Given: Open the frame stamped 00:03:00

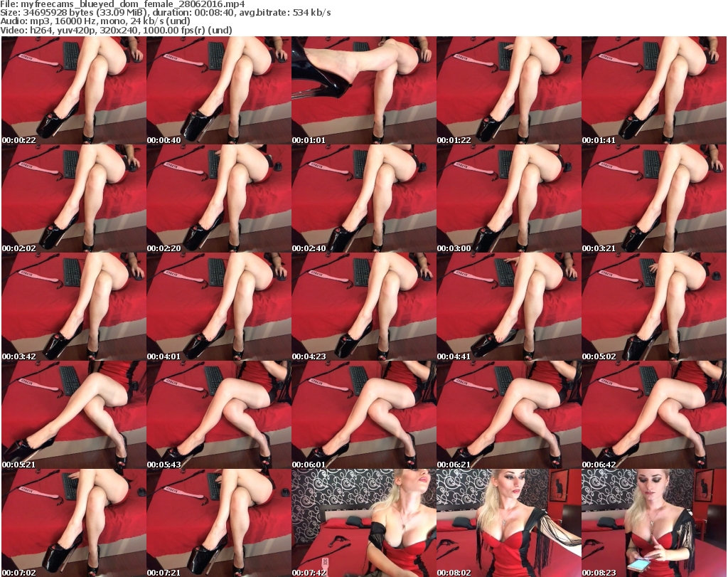Looking at the screenshot, I should click(509, 198).
